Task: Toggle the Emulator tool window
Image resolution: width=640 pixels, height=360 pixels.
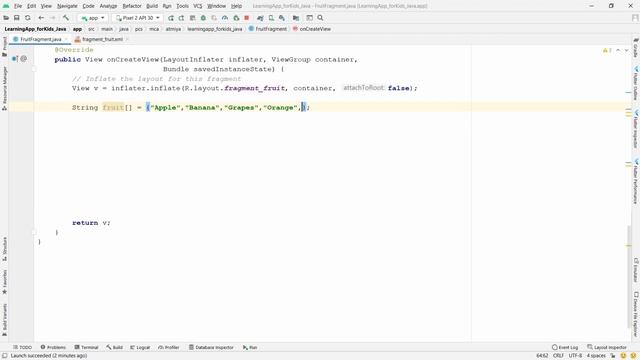Action: coord(636,270)
